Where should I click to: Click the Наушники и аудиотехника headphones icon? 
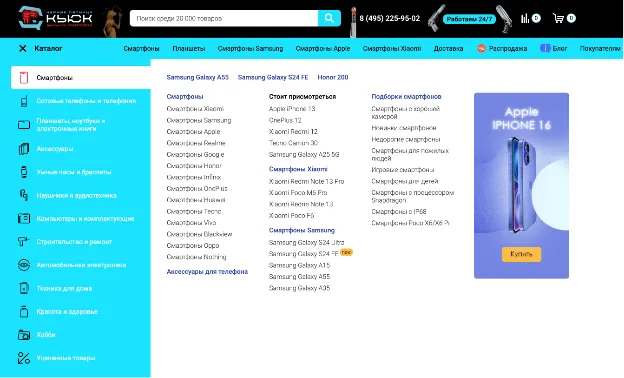[24, 195]
